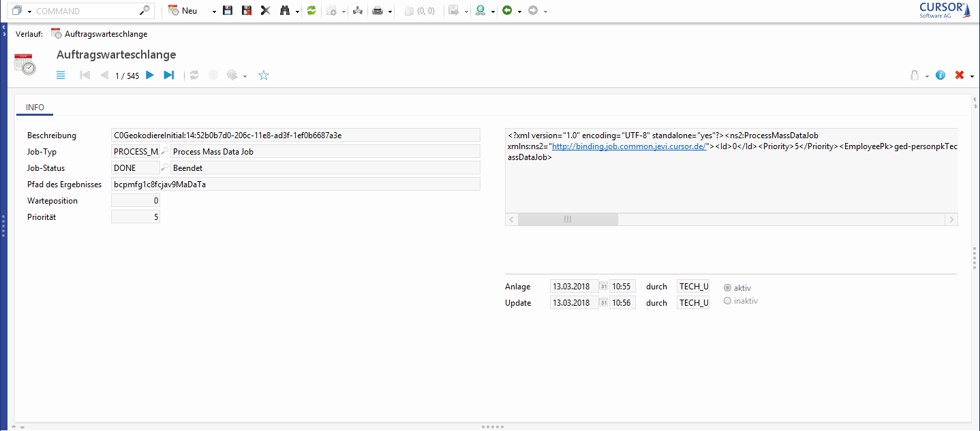Click the black X delete icon in toolbar
The image size is (980, 431).
(x=266, y=11)
